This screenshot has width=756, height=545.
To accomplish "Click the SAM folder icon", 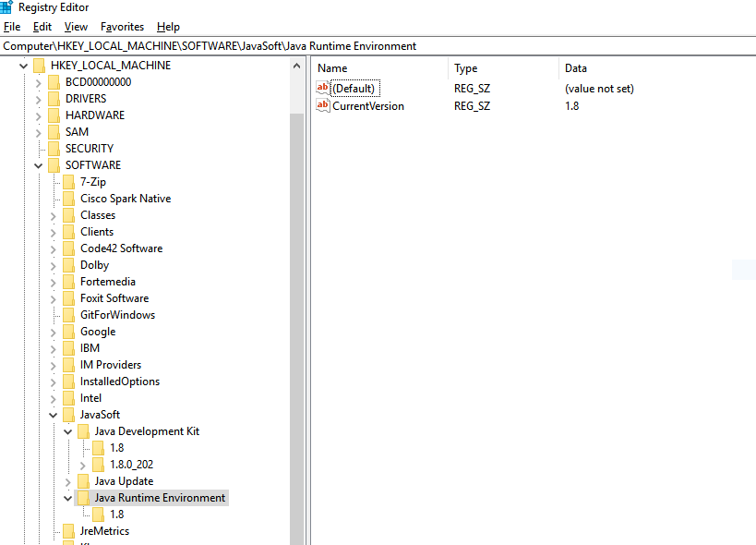I will click(x=54, y=132).
